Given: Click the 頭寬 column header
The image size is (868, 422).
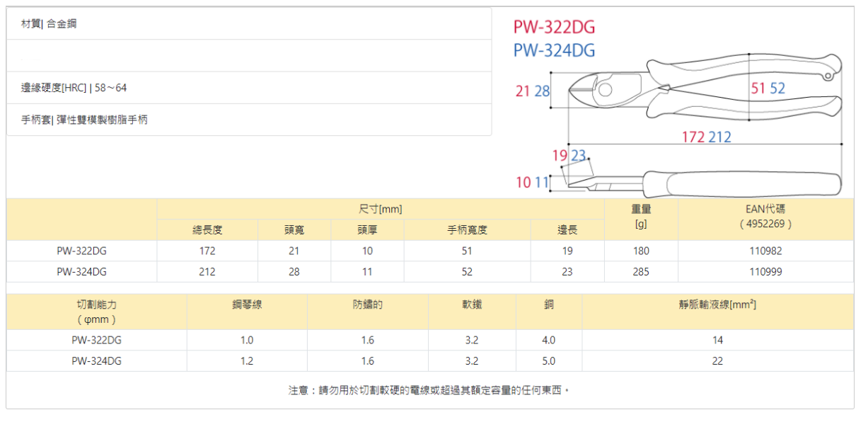Looking at the screenshot, I should [x=294, y=230].
